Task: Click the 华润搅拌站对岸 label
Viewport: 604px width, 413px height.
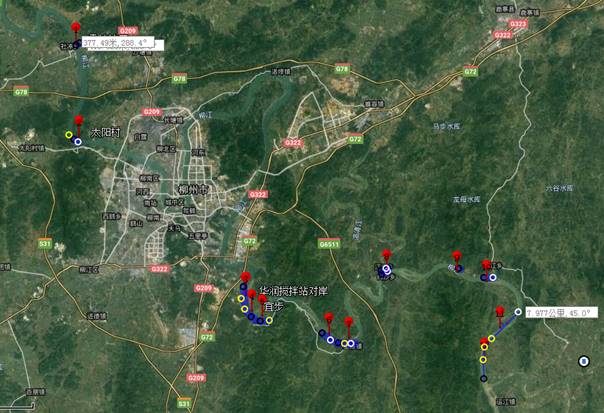Action: point(294,291)
